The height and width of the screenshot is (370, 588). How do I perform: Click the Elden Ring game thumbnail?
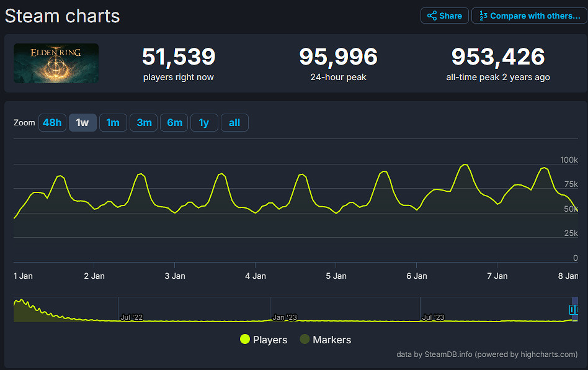tap(56, 63)
